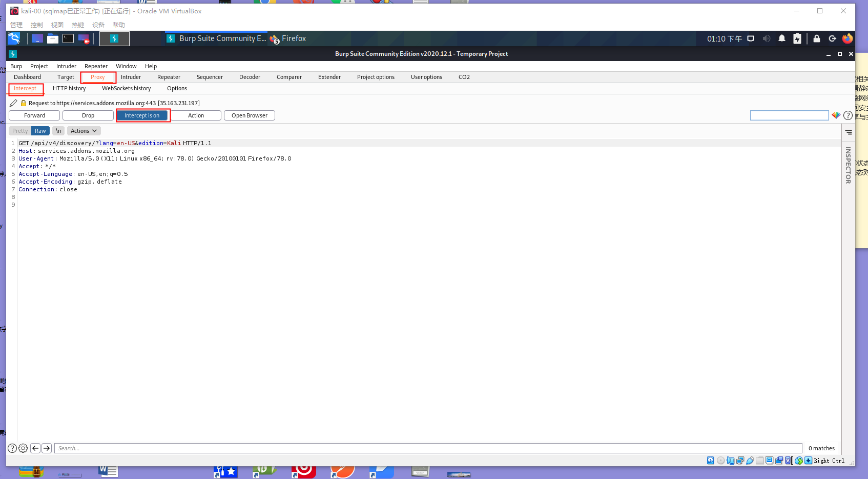
Task: Forward the intercepted request
Action: pyautogui.click(x=34, y=115)
